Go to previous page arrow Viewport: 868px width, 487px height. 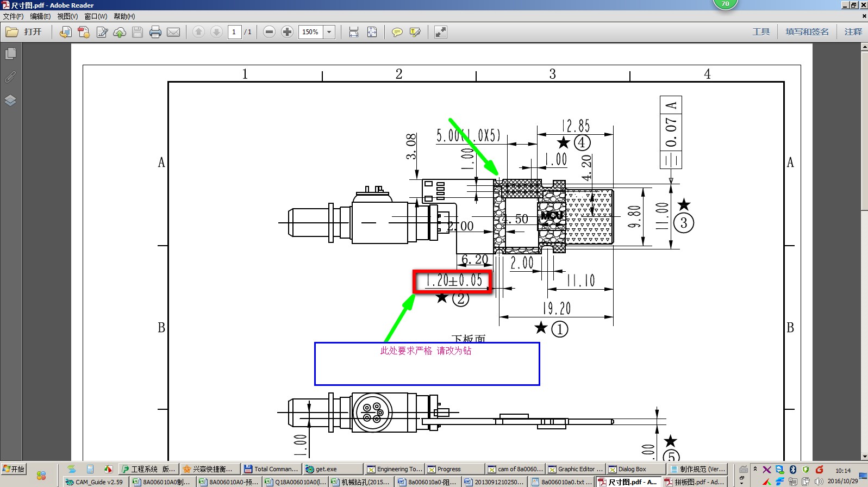(x=199, y=32)
